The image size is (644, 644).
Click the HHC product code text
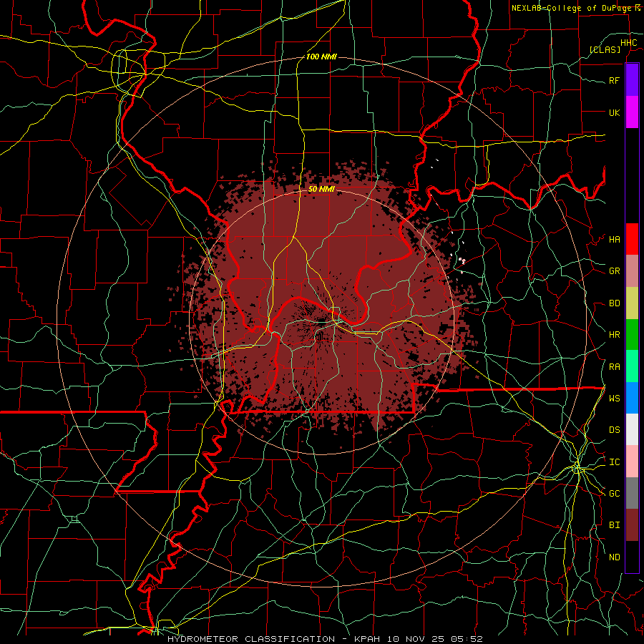[x=628, y=43]
